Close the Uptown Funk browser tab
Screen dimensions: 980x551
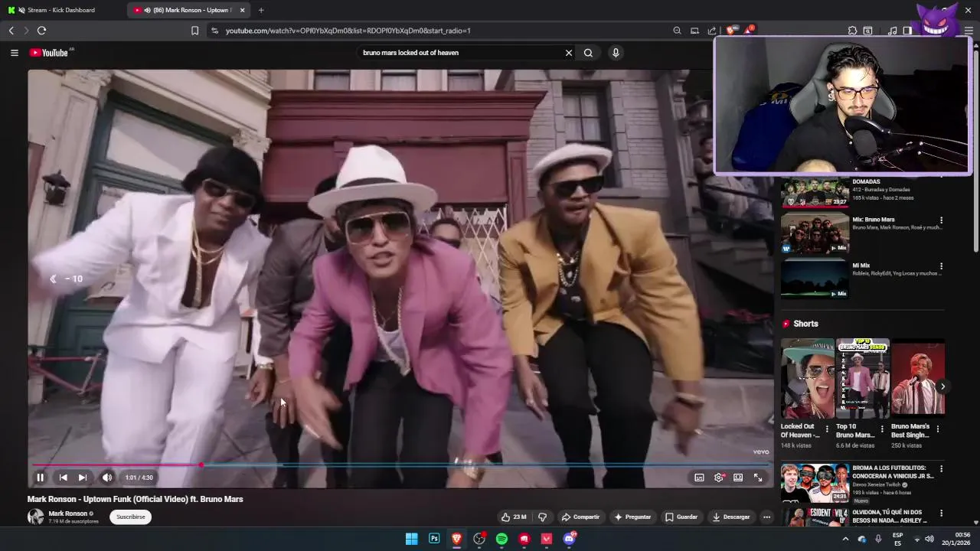(x=243, y=10)
